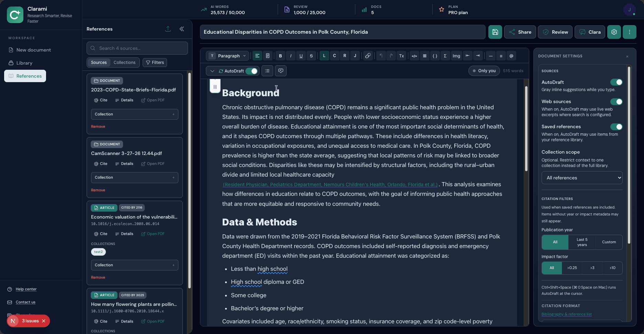
Task: Disable the Web sources toggle
Action: coord(616,102)
